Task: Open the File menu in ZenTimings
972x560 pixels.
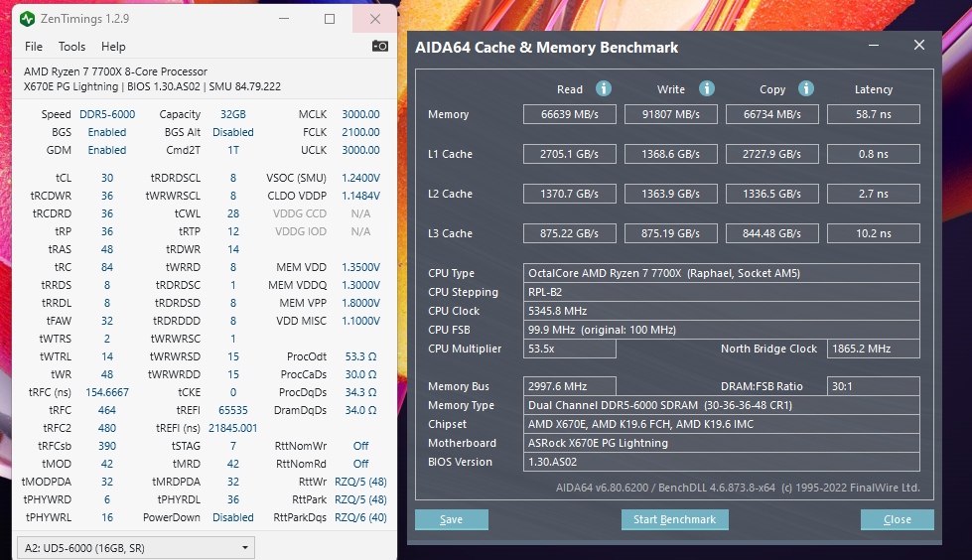Action: pos(34,47)
